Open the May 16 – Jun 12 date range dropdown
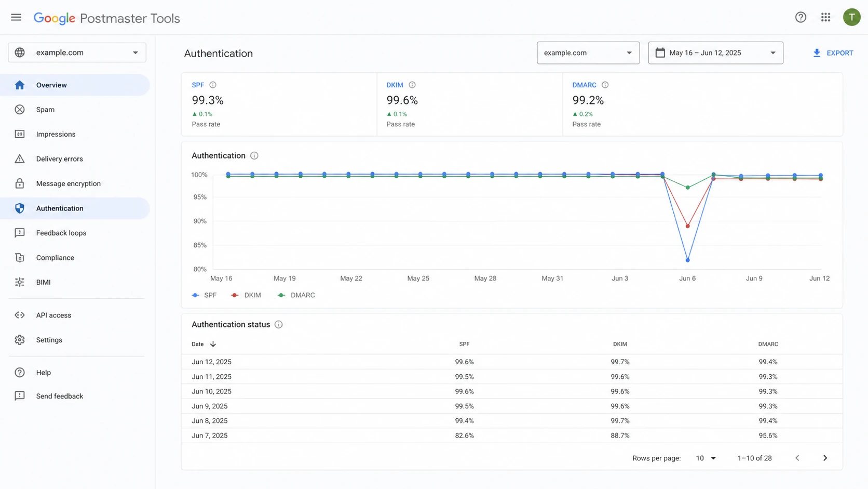 coord(715,52)
